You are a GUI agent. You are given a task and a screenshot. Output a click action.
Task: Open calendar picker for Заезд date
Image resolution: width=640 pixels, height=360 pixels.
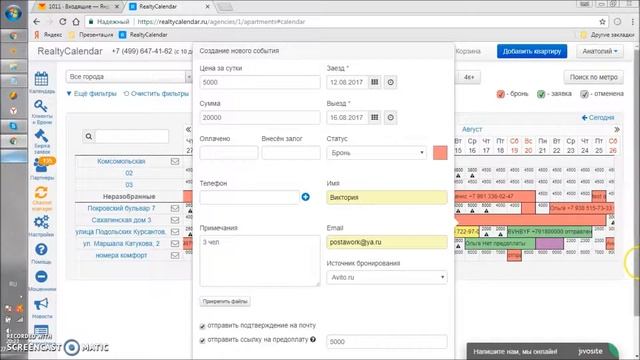click(x=374, y=82)
